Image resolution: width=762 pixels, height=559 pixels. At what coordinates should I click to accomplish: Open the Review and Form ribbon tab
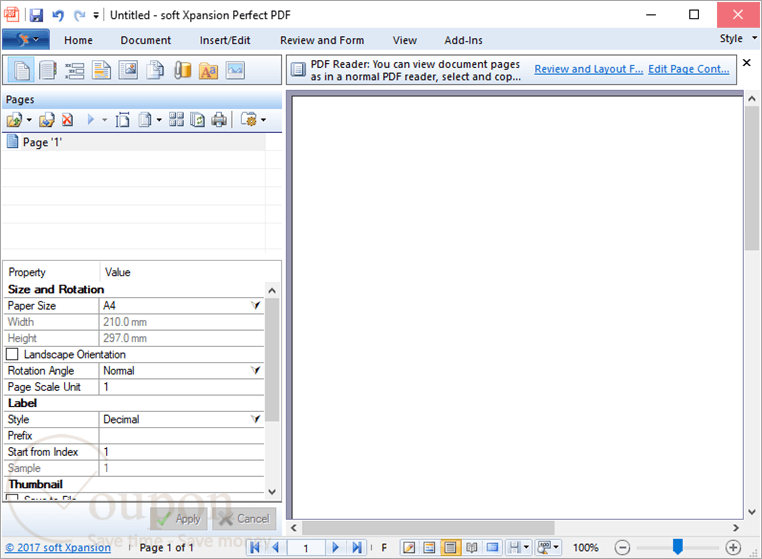click(322, 40)
